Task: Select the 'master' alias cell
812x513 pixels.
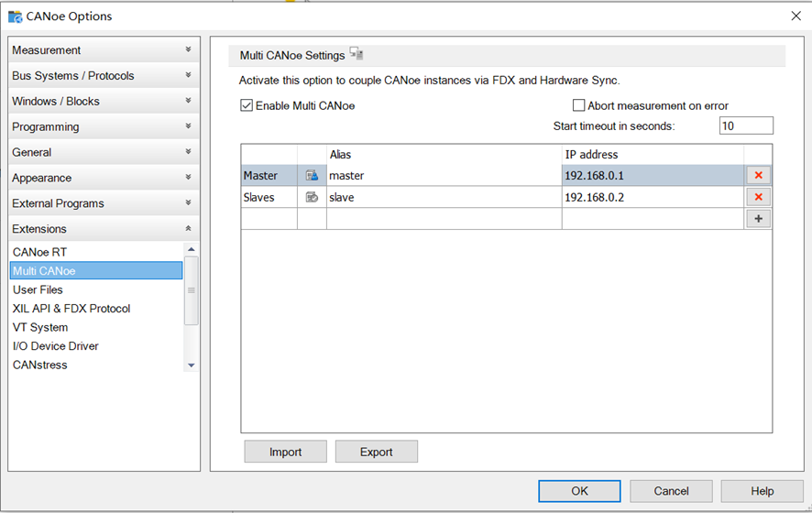Action: point(444,176)
